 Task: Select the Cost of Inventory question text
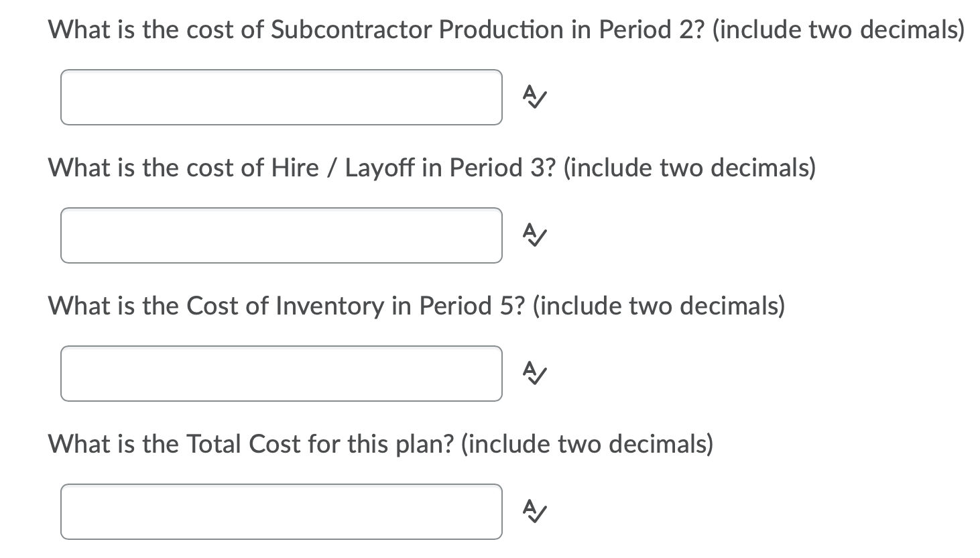click(x=416, y=306)
